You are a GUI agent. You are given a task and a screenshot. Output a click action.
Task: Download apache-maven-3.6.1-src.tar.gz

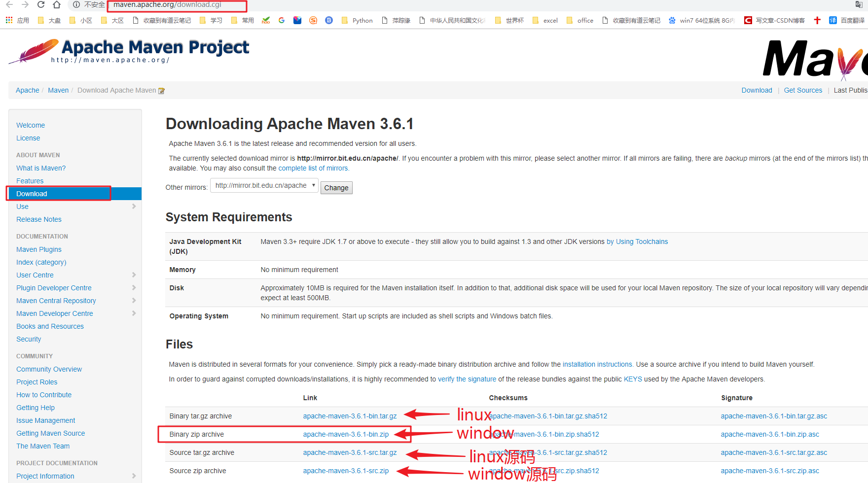(350, 452)
